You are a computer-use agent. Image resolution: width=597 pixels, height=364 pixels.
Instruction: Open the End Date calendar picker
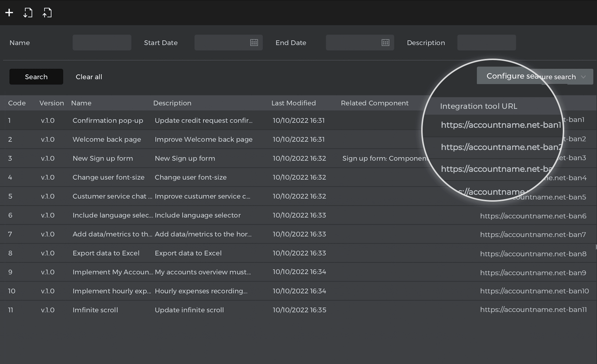[386, 43]
